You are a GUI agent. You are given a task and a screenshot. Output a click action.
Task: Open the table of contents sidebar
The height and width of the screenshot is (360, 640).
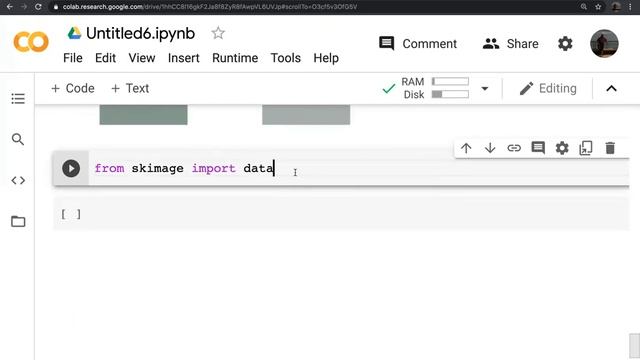click(18, 98)
